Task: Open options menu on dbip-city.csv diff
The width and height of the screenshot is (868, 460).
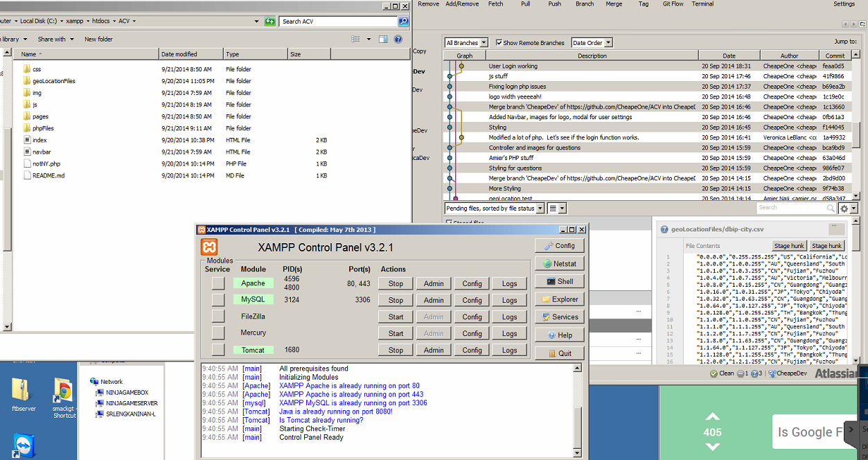Action: tap(838, 229)
